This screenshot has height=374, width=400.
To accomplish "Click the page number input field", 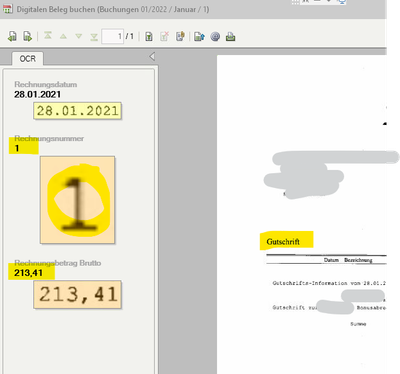I will click(113, 36).
